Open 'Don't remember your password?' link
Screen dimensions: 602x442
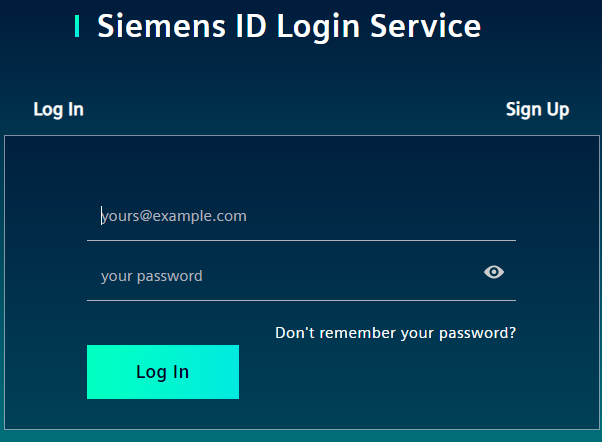pos(395,333)
